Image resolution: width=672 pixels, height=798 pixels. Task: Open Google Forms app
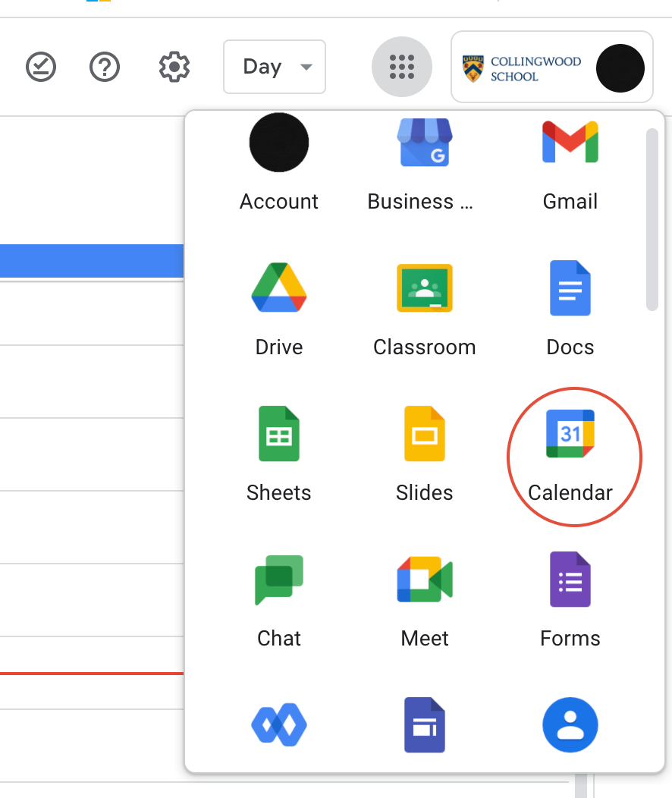(x=570, y=599)
